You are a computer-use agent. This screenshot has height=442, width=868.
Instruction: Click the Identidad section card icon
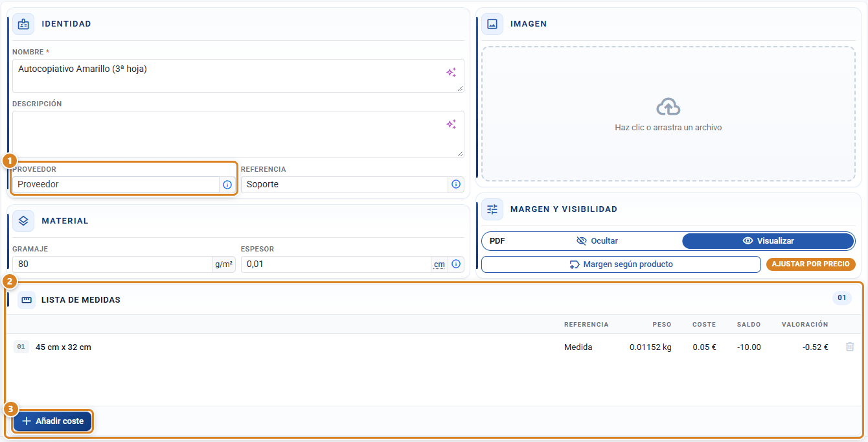[x=23, y=24]
